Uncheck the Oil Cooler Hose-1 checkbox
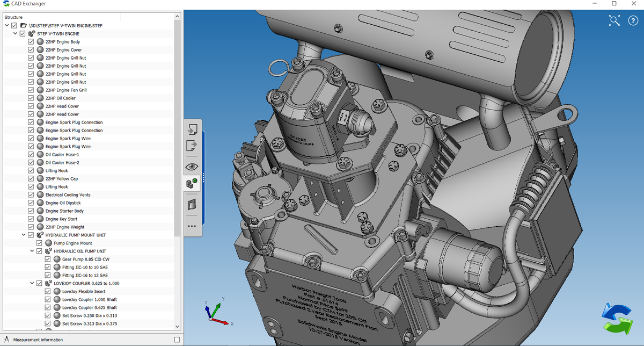The height and width of the screenshot is (346, 644). tap(31, 154)
